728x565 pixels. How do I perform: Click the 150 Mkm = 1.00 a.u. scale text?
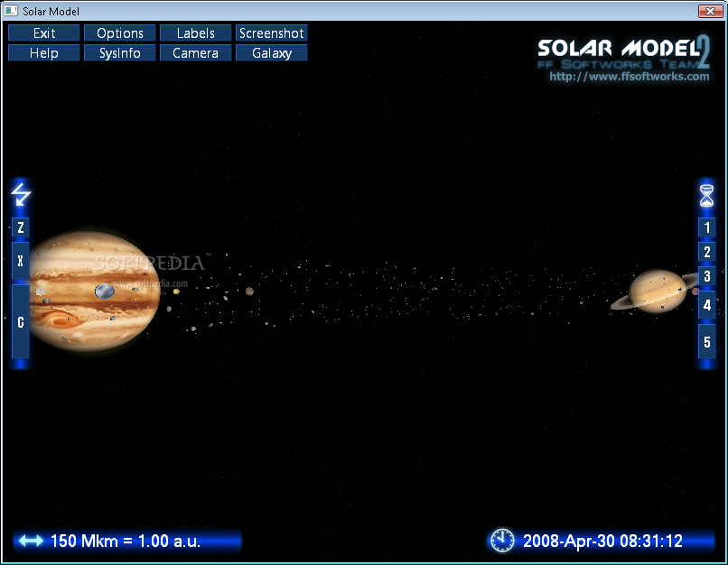coord(126,541)
